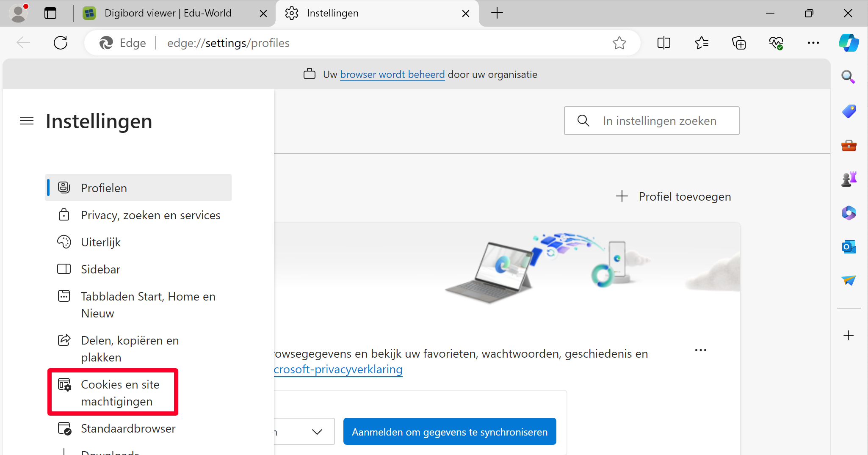Open the Shopping tag sidebar icon

(x=849, y=111)
